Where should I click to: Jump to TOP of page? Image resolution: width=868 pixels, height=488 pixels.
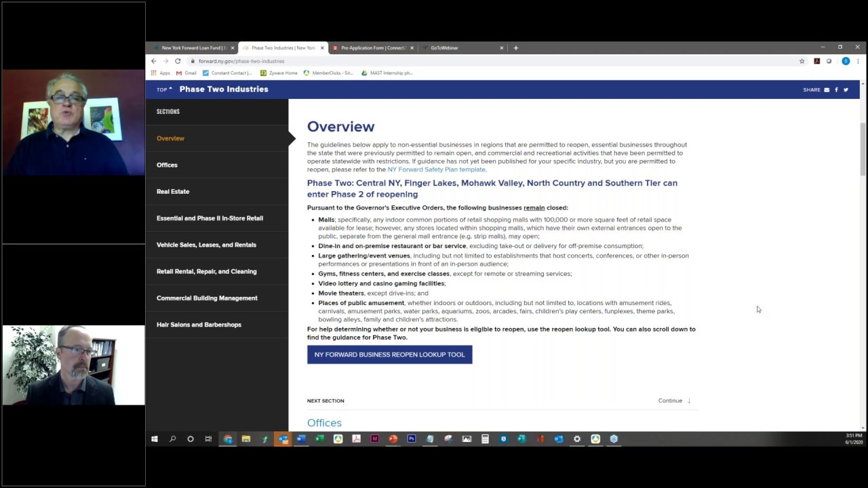164,89
